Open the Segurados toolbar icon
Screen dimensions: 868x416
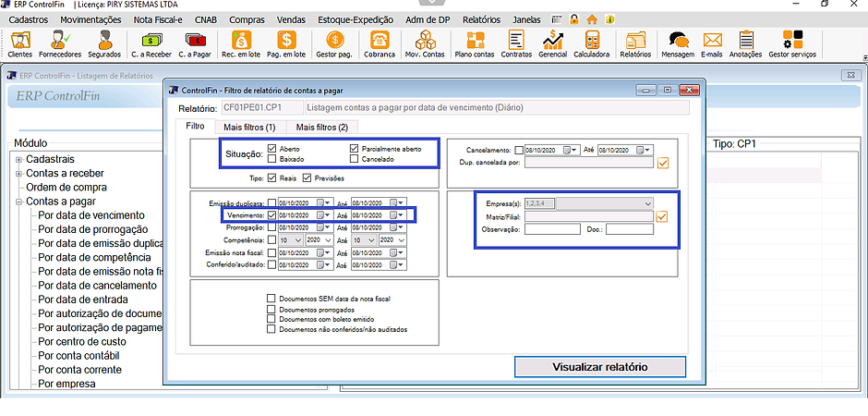pos(104,44)
